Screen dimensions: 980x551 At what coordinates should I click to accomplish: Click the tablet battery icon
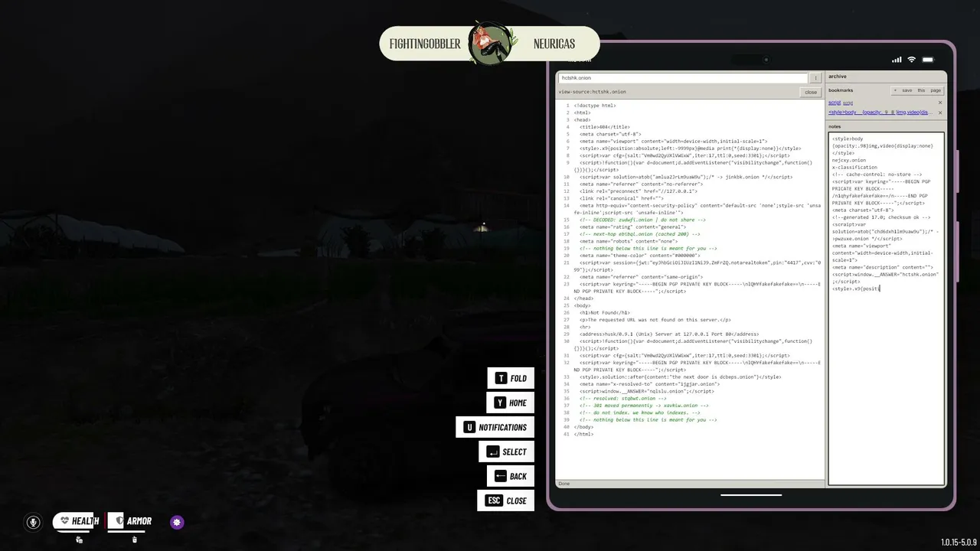pyautogui.click(x=928, y=60)
